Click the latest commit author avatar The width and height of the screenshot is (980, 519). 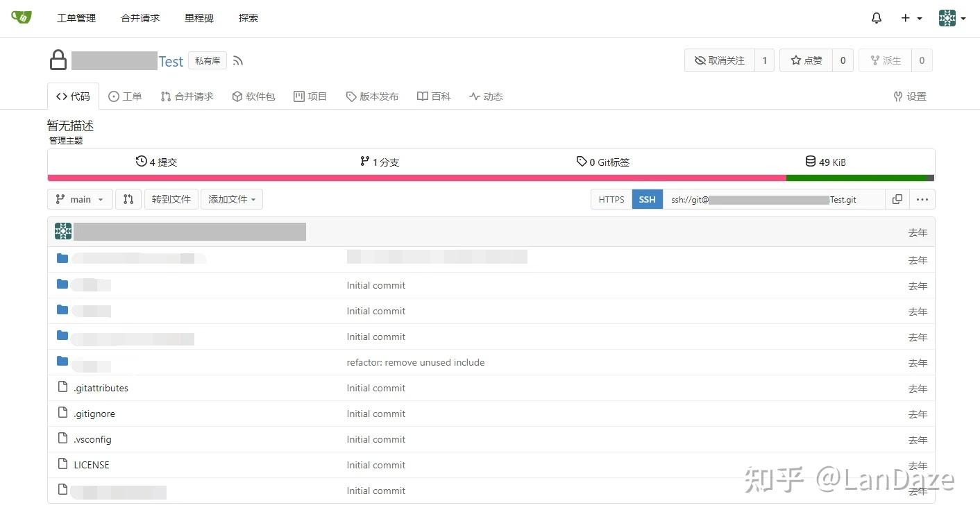pyautogui.click(x=63, y=232)
